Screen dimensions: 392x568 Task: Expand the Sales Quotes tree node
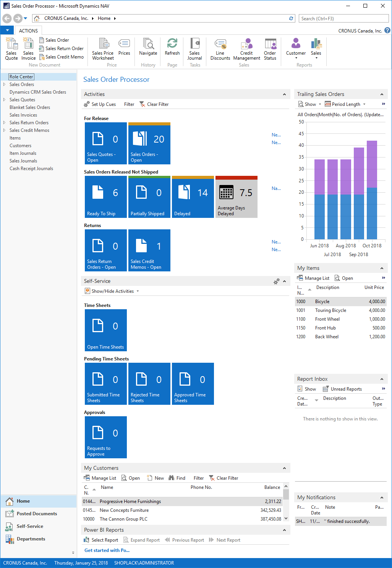click(x=4, y=100)
